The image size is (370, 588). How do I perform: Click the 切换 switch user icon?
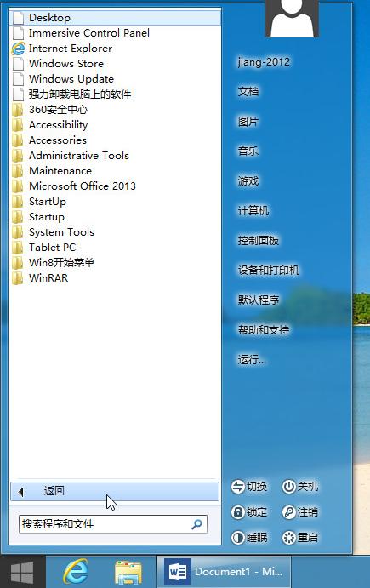[x=237, y=487]
